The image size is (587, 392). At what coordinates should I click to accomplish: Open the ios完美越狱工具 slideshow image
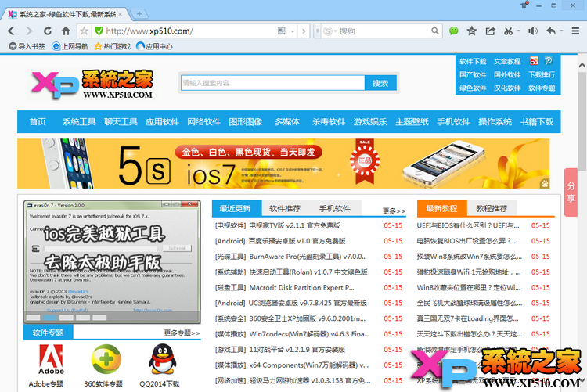[x=112, y=261]
